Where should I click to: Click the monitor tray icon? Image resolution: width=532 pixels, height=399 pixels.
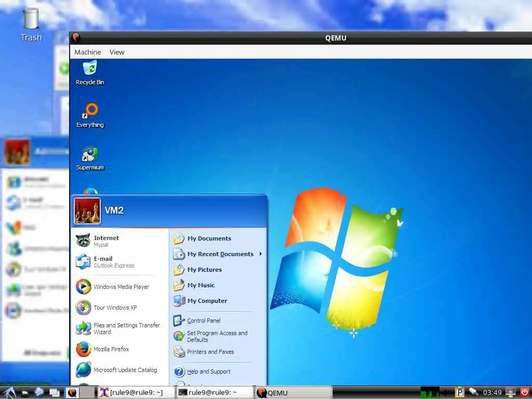tap(511, 393)
